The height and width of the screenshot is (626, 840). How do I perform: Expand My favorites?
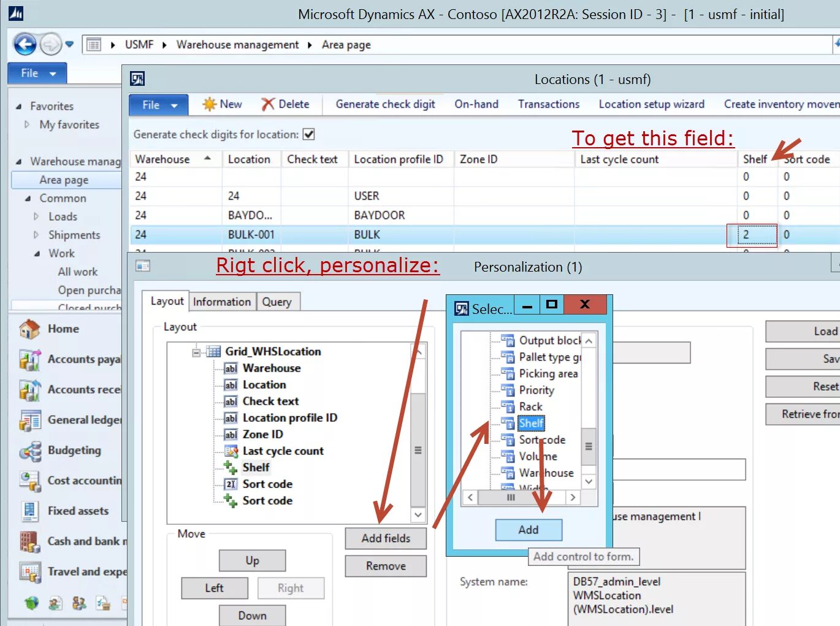tap(27, 124)
